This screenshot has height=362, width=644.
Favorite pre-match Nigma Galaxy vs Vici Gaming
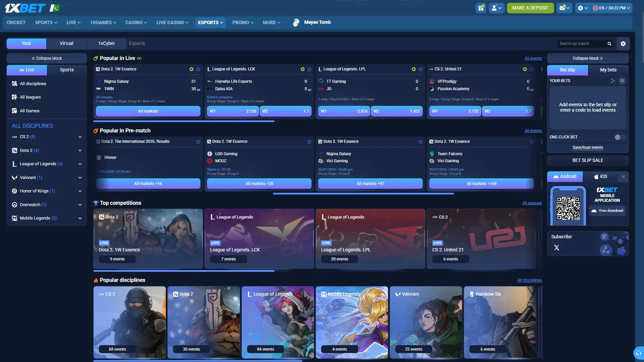[x=420, y=142]
